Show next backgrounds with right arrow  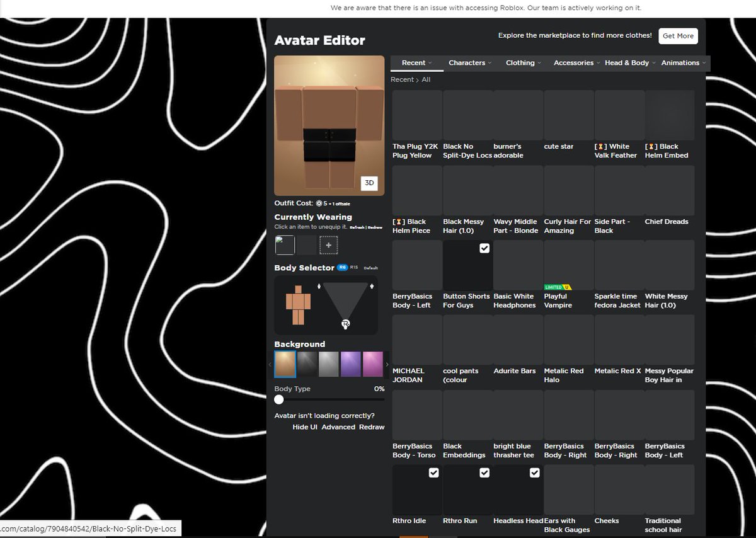click(387, 364)
